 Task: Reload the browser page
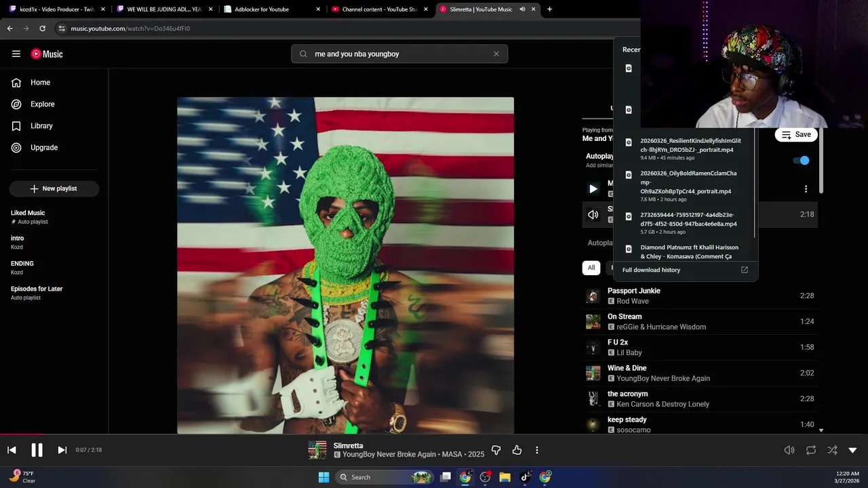pos(42,28)
